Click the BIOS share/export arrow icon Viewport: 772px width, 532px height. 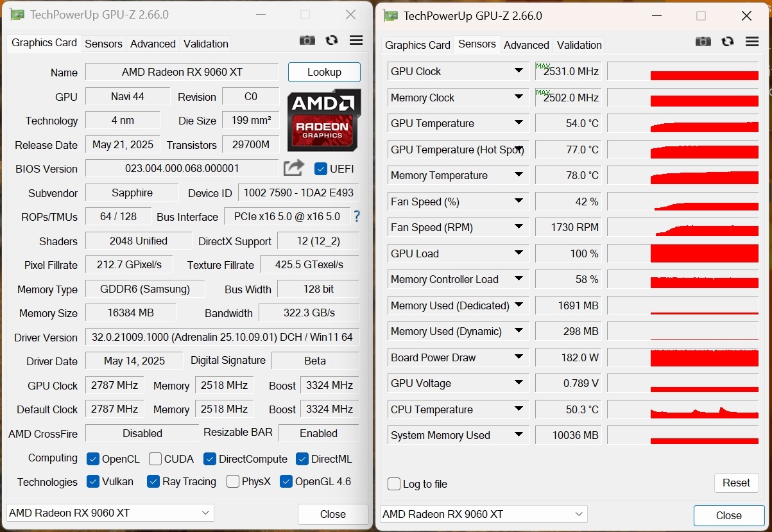coord(293,168)
